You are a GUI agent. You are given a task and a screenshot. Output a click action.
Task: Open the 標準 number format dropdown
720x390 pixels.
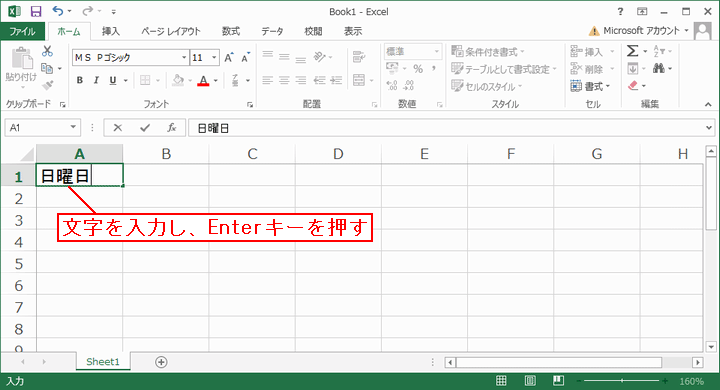(x=437, y=51)
